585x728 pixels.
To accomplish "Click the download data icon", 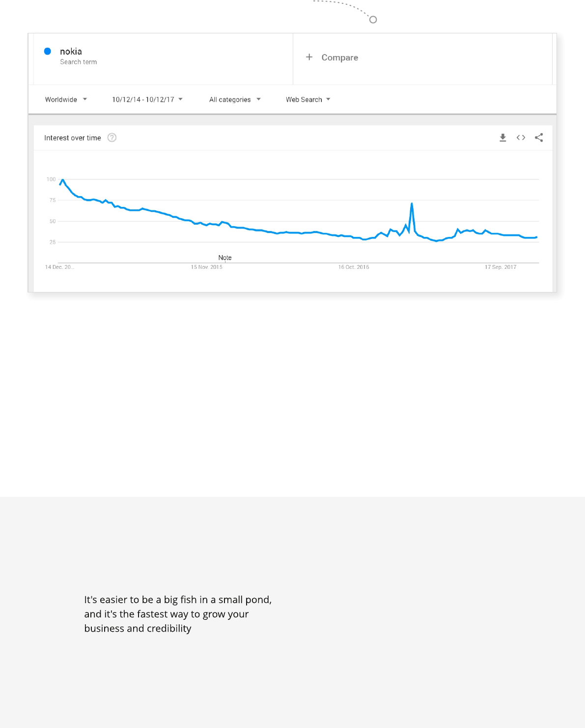I will [502, 138].
